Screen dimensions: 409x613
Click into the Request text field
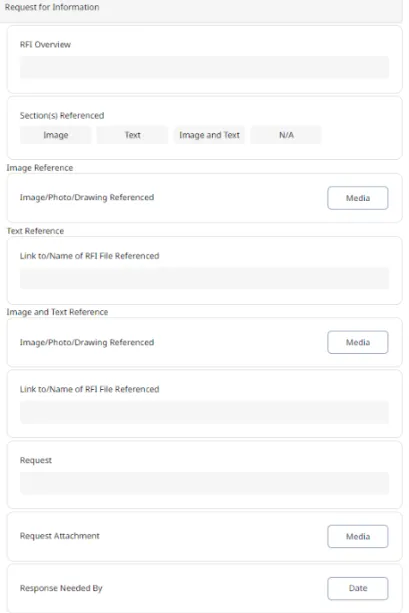pyautogui.click(x=204, y=483)
